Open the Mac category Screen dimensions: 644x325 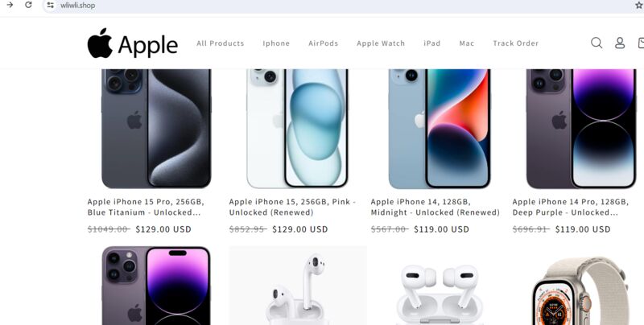click(x=467, y=43)
